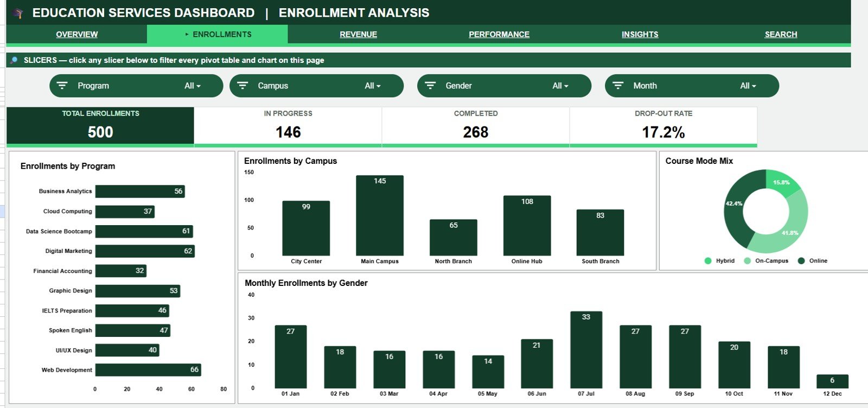Click the 03 Mar bar showing 16
This screenshot has height=408, width=868.
390,369
